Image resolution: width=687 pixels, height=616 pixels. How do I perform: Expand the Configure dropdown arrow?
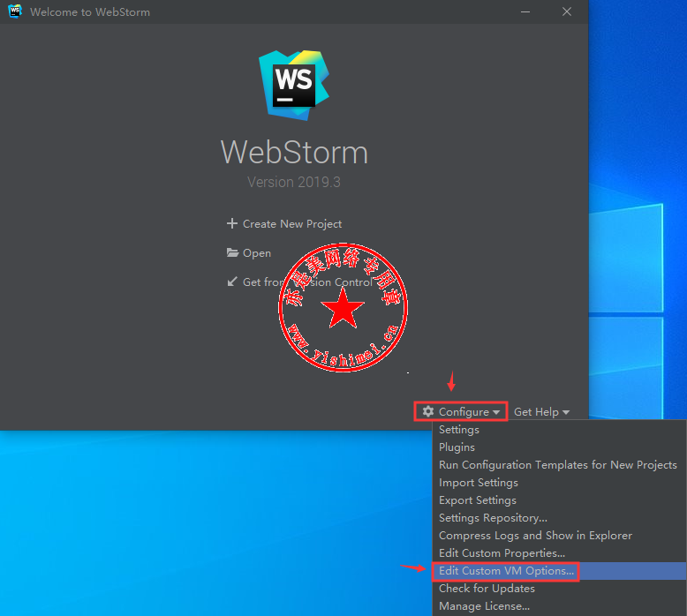pyautogui.click(x=496, y=412)
